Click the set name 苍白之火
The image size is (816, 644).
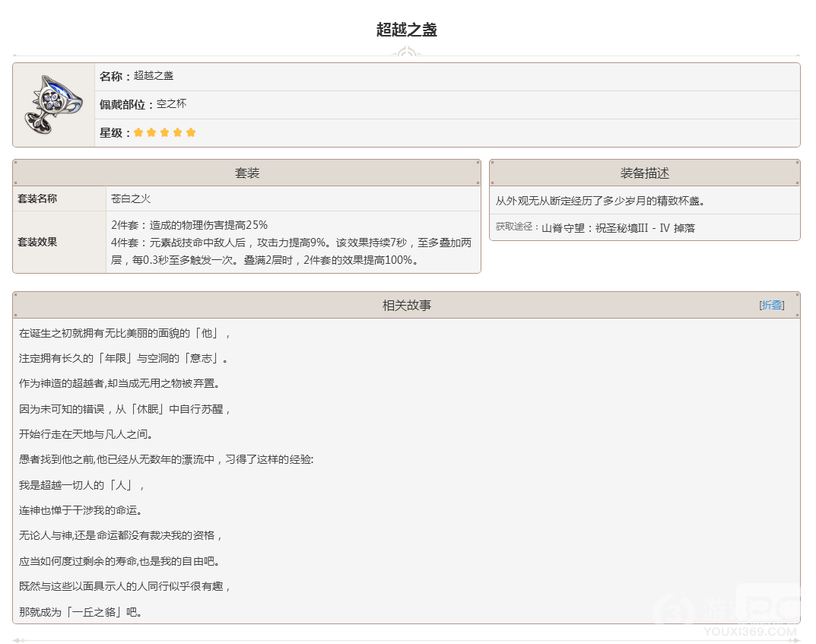click(130, 198)
